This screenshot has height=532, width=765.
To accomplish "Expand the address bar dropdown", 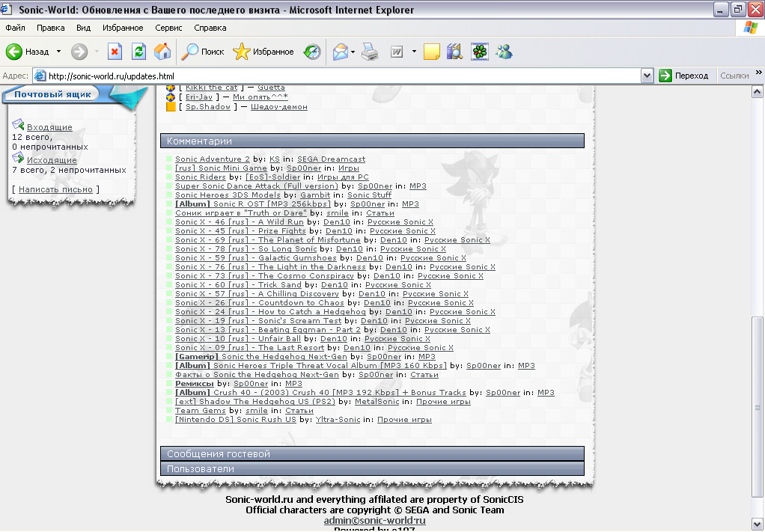I will tap(647, 76).
